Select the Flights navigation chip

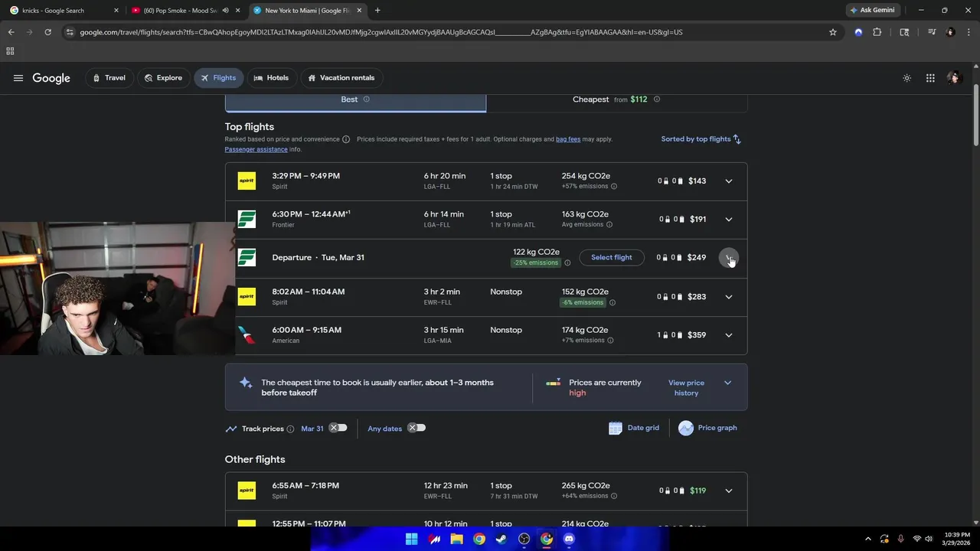click(x=218, y=78)
